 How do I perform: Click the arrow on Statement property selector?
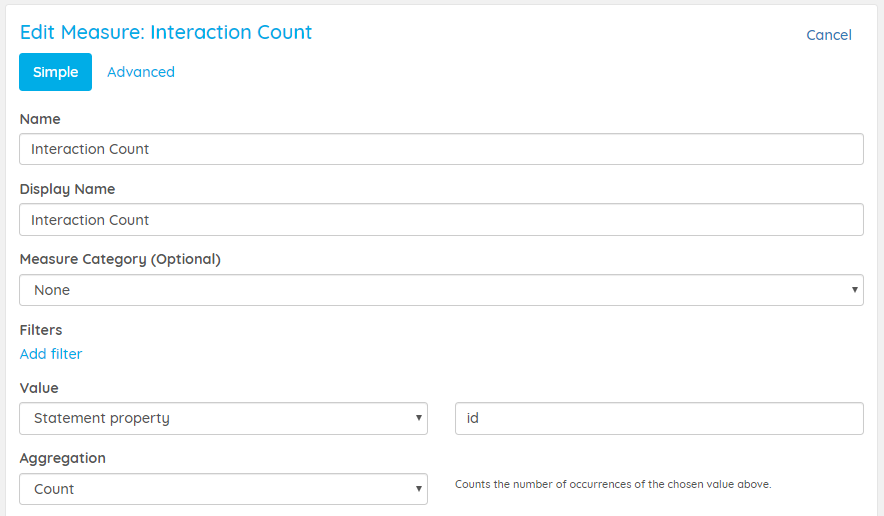click(x=418, y=418)
